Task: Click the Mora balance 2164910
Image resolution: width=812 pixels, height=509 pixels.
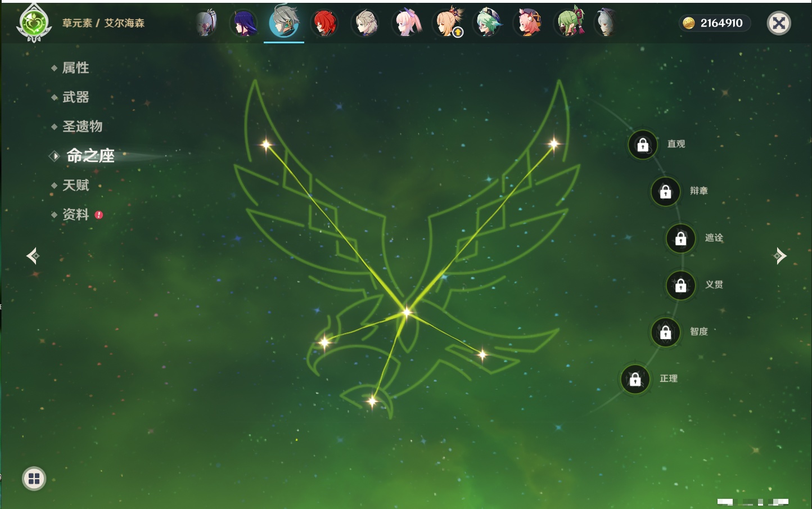Action: pyautogui.click(x=714, y=23)
